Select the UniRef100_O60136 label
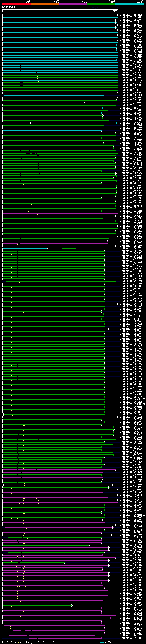Screen dimensions: 146x644 click(131, 557)
